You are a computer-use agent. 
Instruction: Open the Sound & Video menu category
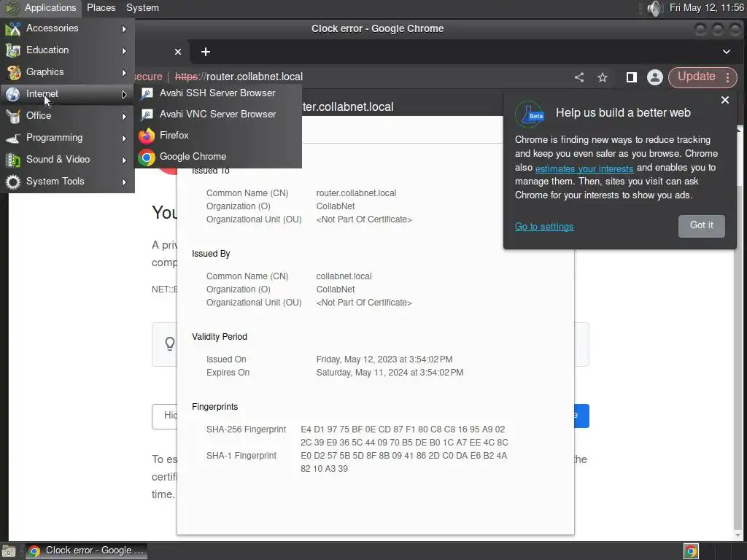click(x=67, y=160)
